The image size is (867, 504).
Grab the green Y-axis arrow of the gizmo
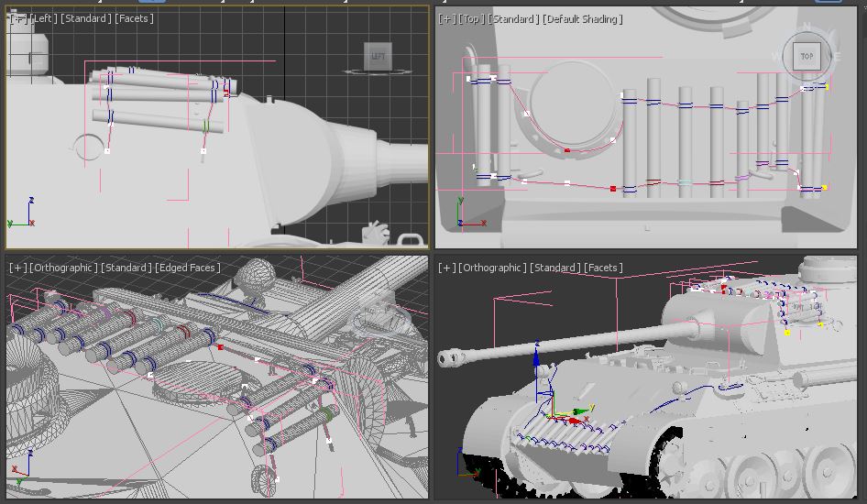580,411
